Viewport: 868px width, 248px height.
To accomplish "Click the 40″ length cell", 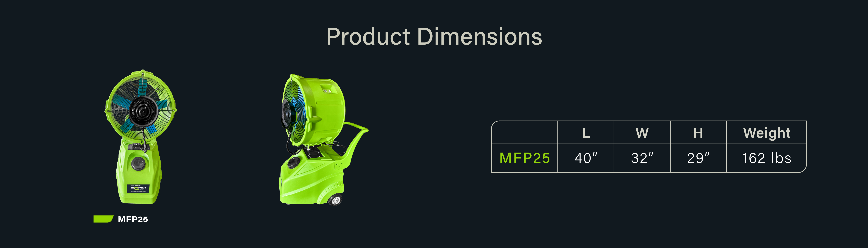I will click(x=586, y=158).
